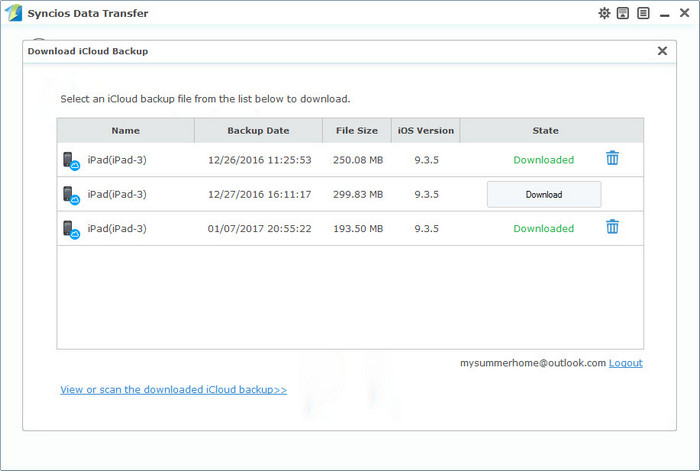Click iPad(iPad-3) name in 12/27/2016 row

(117, 194)
